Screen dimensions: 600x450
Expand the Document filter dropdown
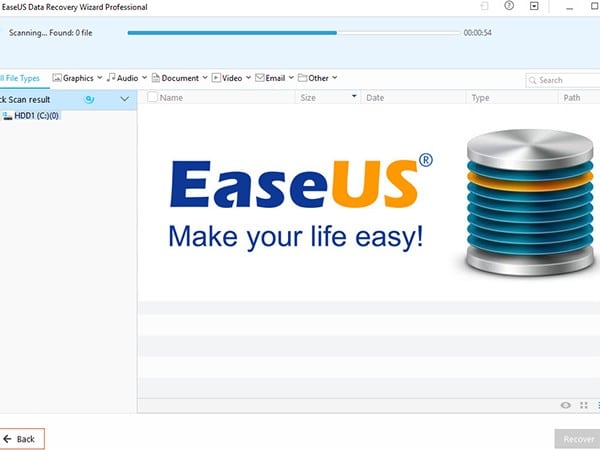205,78
